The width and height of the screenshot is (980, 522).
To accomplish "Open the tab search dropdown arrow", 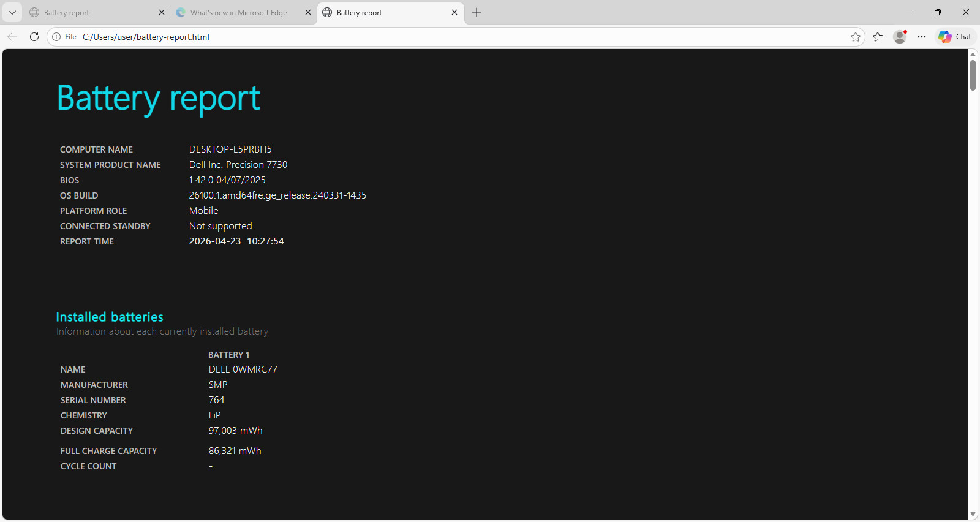I will (12, 12).
